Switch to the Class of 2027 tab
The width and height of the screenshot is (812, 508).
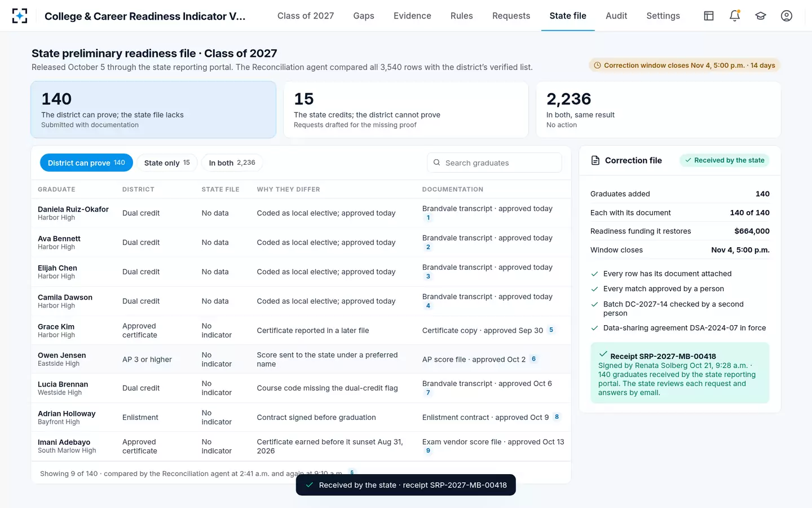pos(306,16)
